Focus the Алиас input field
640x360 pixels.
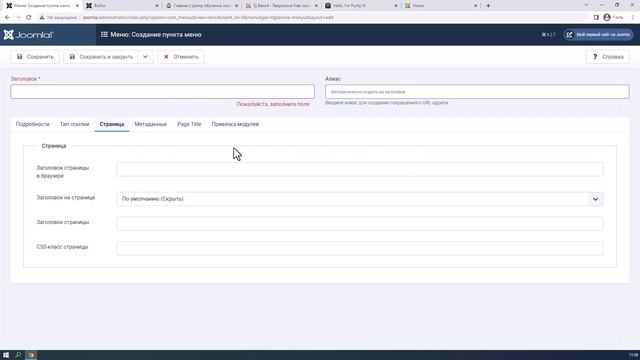(477, 92)
